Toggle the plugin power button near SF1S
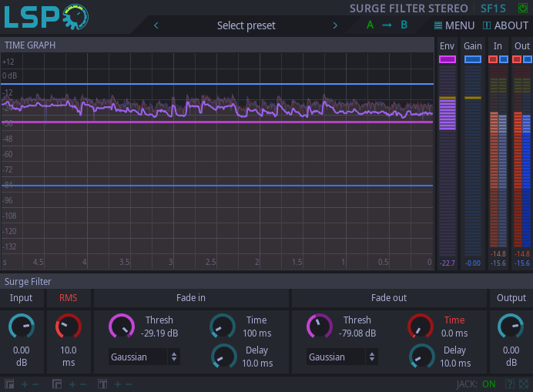533x392 pixels. click(x=522, y=8)
